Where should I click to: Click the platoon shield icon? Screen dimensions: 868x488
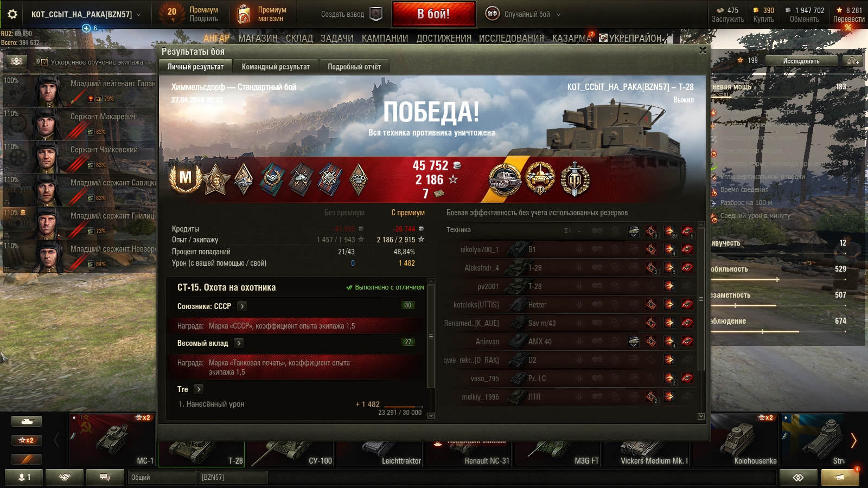[x=376, y=14]
